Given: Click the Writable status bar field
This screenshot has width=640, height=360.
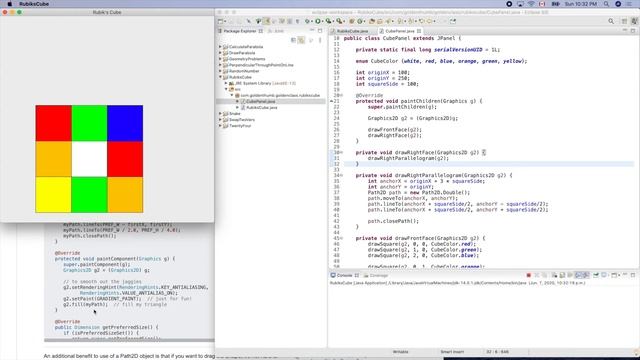Looking at the screenshot, I should pyautogui.click(x=400, y=352).
